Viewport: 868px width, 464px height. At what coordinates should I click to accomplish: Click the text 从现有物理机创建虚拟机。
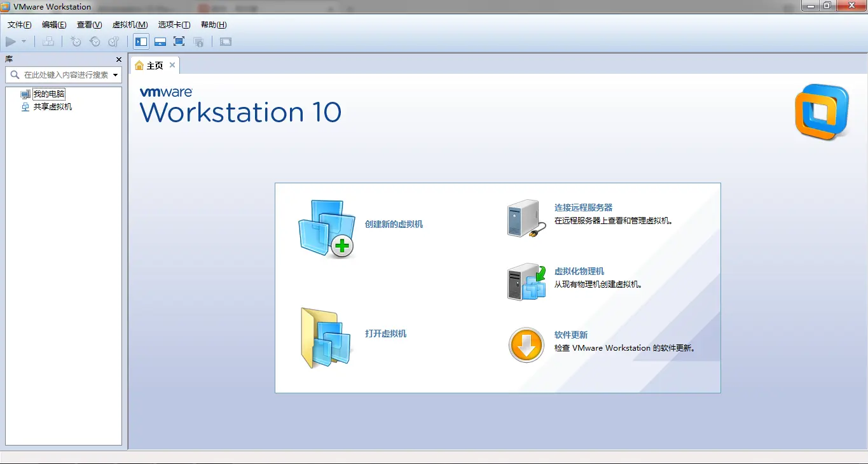coord(598,285)
